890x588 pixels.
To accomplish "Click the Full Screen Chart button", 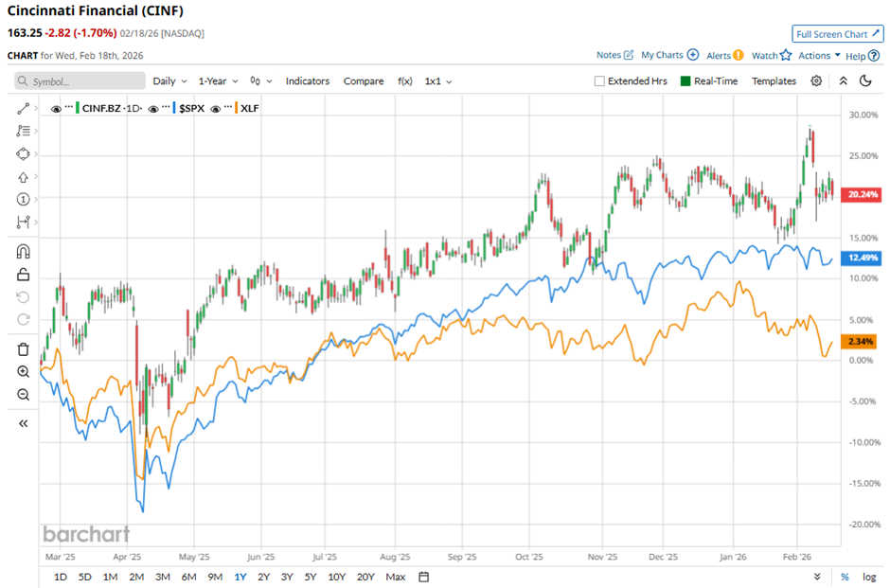I will (x=837, y=34).
